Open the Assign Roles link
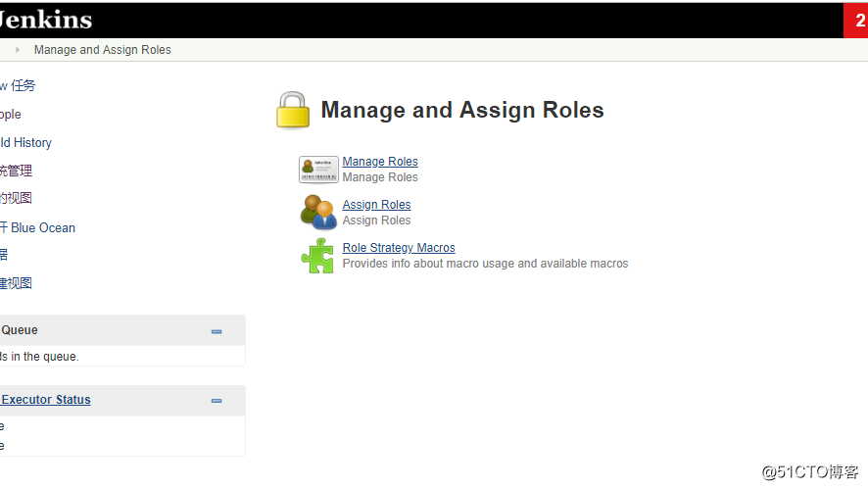The width and height of the screenshot is (868, 490). pyautogui.click(x=376, y=205)
